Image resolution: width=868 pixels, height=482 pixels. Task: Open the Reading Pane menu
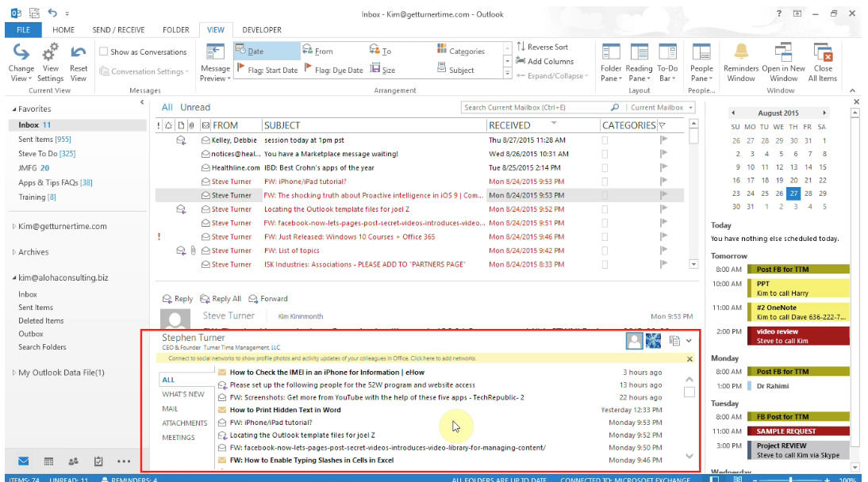pos(639,63)
